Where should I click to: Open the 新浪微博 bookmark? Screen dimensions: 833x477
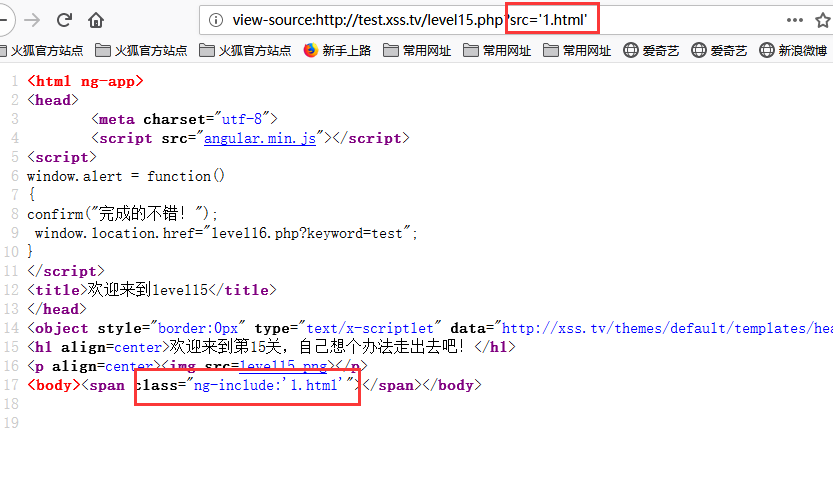click(x=794, y=50)
